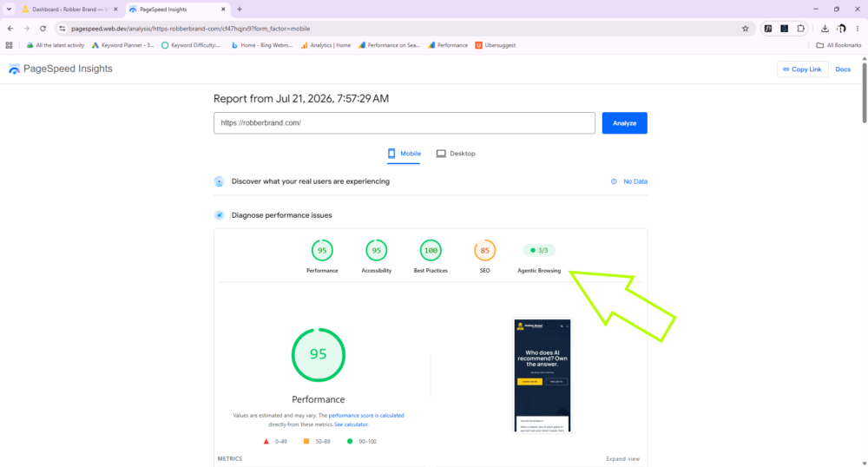Click the Performance score 95 gauge
Screen dimensions: 868x467
(x=322, y=251)
